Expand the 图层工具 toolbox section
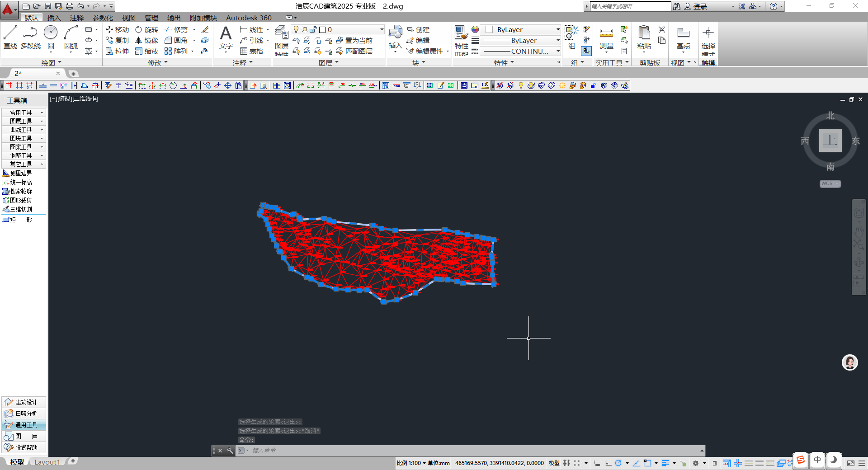The height and width of the screenshot is (470, 868). 24,121
